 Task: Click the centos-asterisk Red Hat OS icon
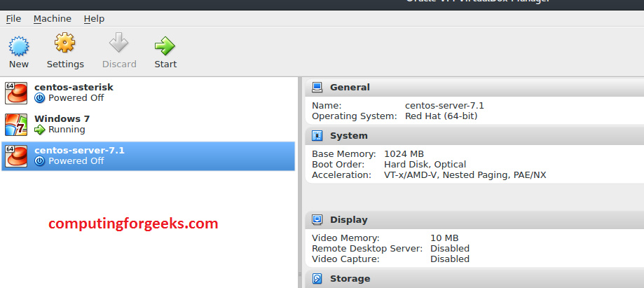point(16,93)
